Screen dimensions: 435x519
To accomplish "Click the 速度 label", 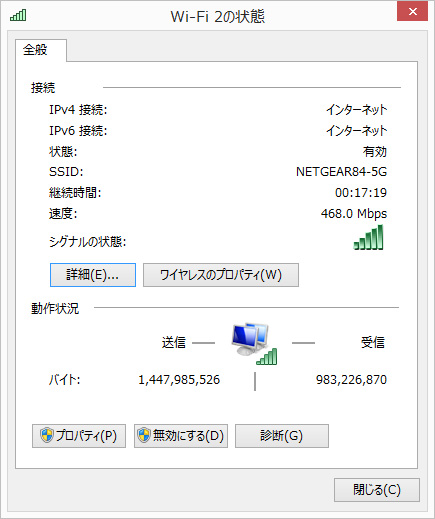I will pos(63,213).
